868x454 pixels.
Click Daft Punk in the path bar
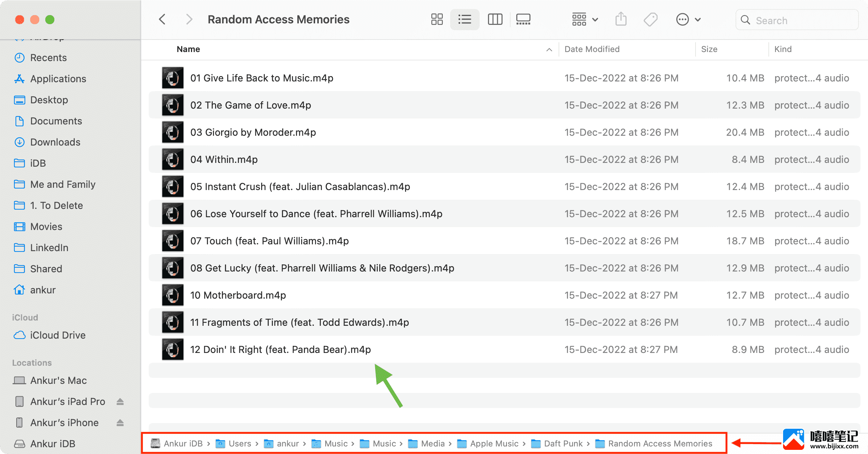tap(557, 443)
